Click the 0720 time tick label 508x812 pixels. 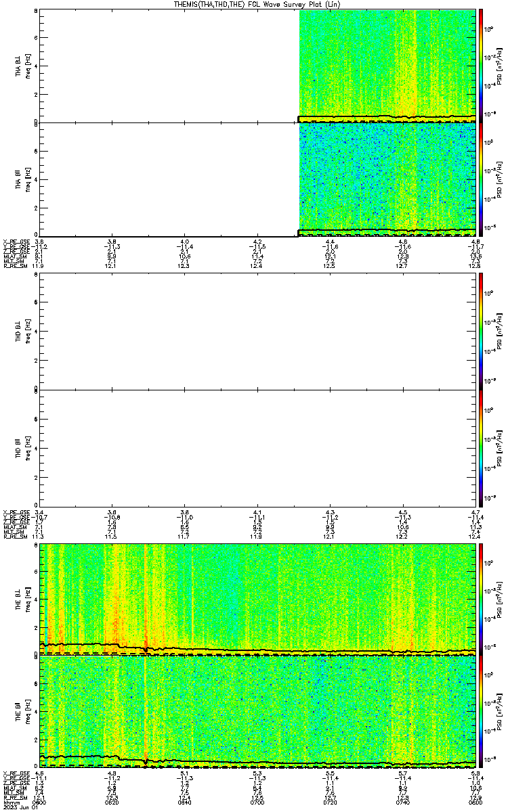pyautogui.click(x=331, y=803)
